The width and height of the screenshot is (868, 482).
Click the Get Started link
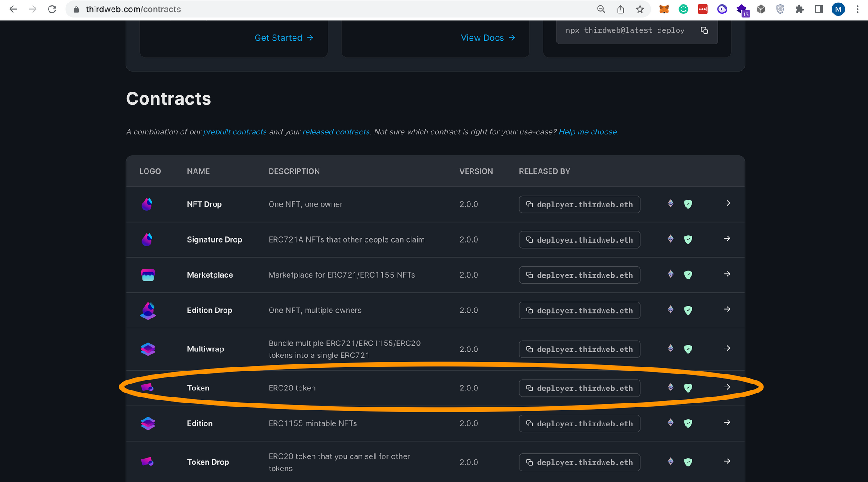284,38
